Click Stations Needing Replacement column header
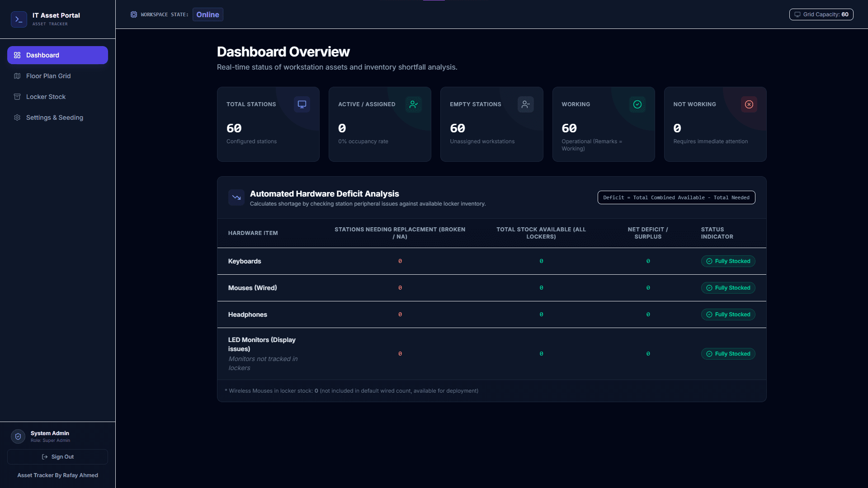Image resolution: width=868 pixels, height=488 pixels. tap(400, 233)
